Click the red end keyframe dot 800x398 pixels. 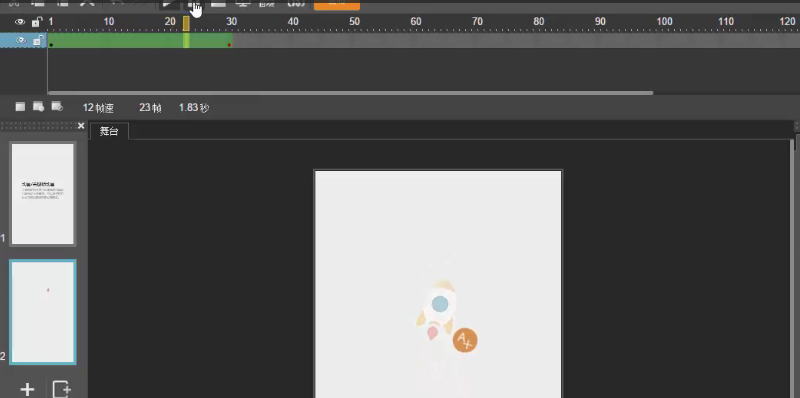tap(229, 45)
